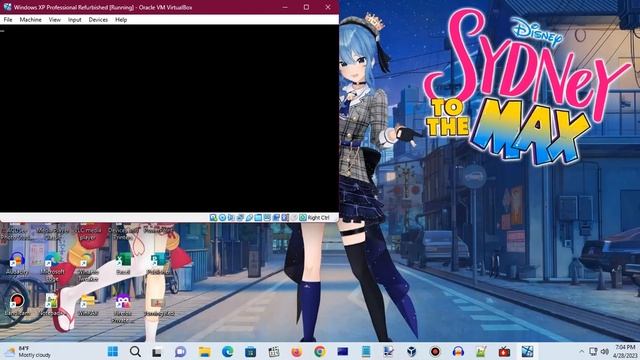Viewport: 640px width, 360px height.
Task: Click the display settings status icon
Action: point(267,218)
